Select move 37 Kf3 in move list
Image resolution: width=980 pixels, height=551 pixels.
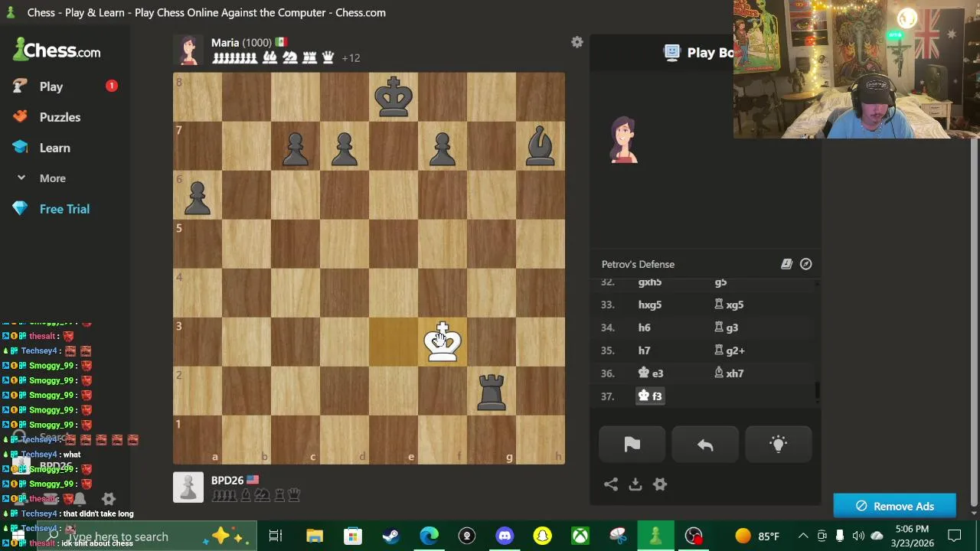(650, 396)
